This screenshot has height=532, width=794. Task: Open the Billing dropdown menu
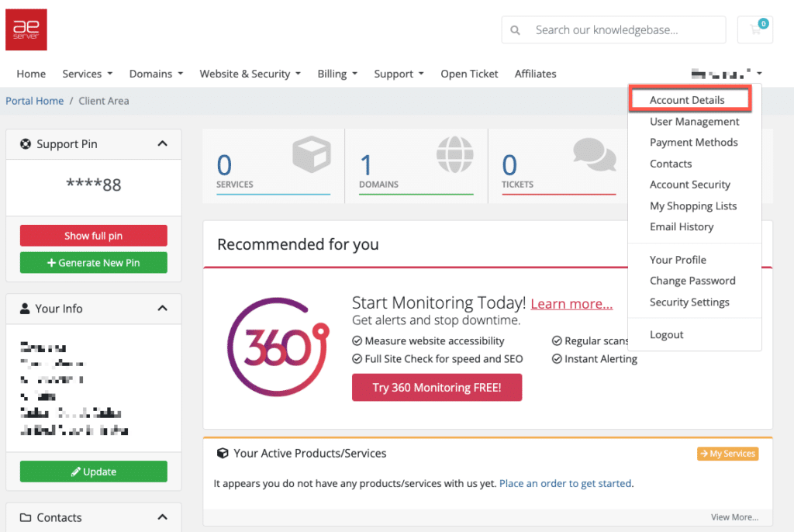337,74
